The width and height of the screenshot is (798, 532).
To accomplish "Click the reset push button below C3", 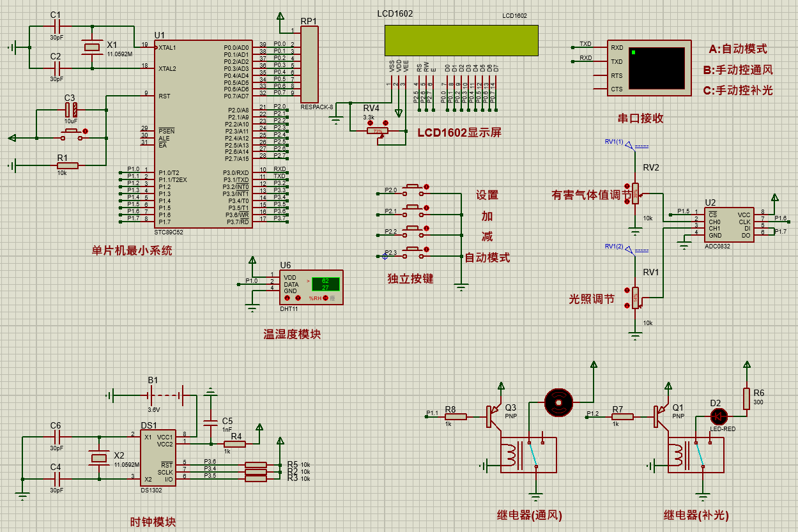I will coord(71,134).
